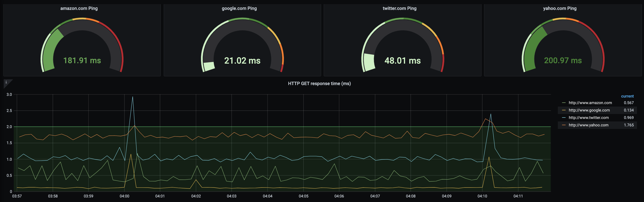Click the twitter.com legend color marker

(x=564, y=118)
